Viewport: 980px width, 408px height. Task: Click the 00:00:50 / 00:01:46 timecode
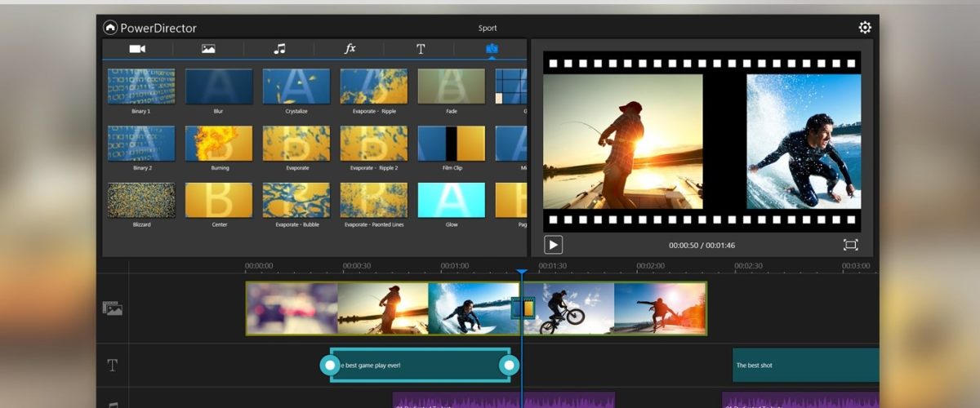(702, 246)
